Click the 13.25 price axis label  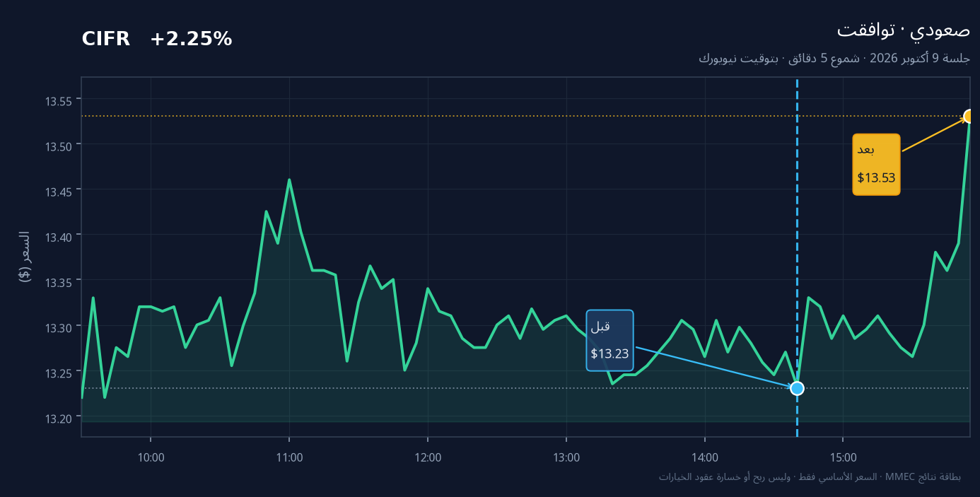59,373
